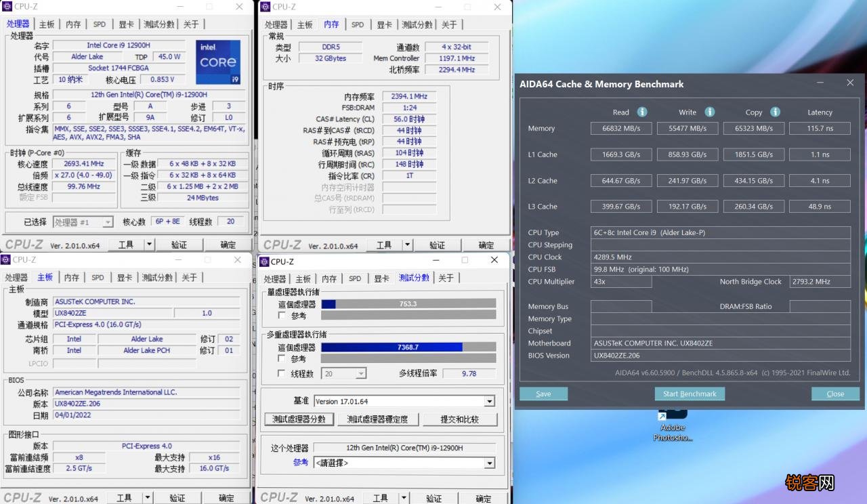The width and height of the screenshot is (867, 504).
Task: Click the CPU-Z title bar icon of the benchmark window
Action: pyautogui.click(x=265, y=261)
